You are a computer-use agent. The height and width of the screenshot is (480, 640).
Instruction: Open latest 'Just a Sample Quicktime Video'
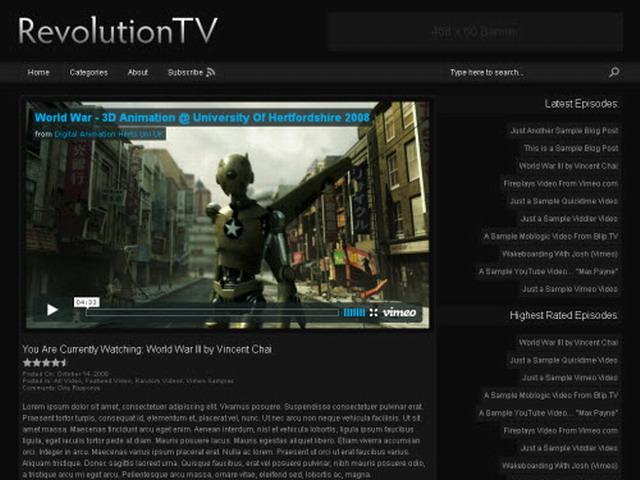point(564,201)
